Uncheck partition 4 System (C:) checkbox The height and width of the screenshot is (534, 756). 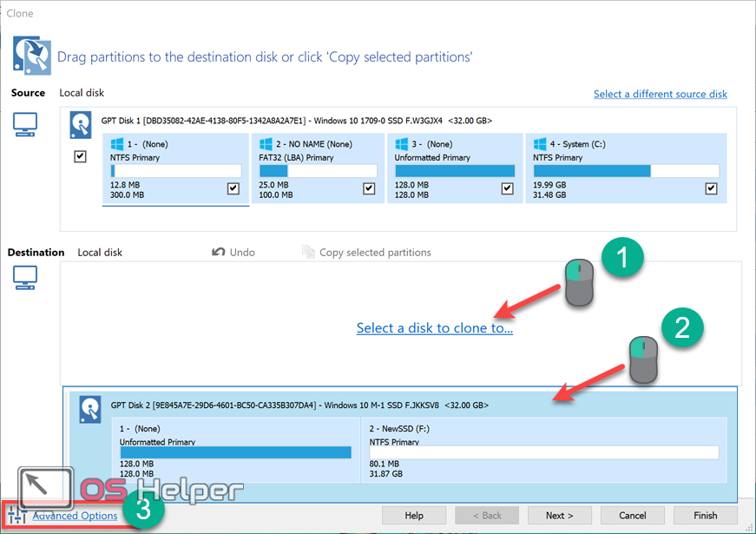pyautogui.click(x=711, y=188)
